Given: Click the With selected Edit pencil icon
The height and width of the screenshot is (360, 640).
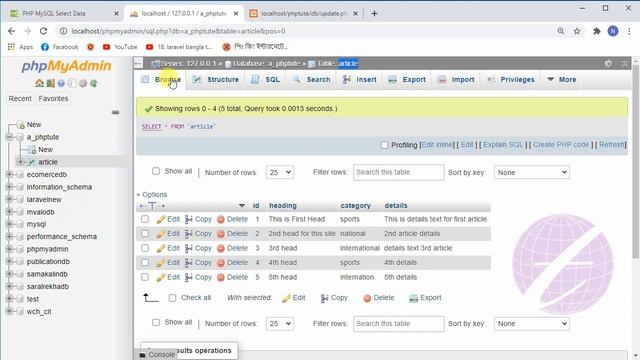Looking at the screenshot, I should coord(286,298).
